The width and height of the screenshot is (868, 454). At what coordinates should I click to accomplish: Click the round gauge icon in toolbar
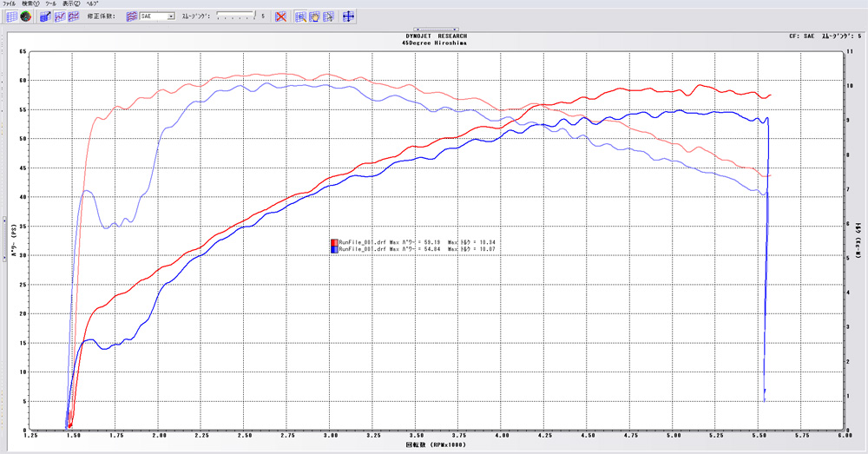(x=25, y=16)
